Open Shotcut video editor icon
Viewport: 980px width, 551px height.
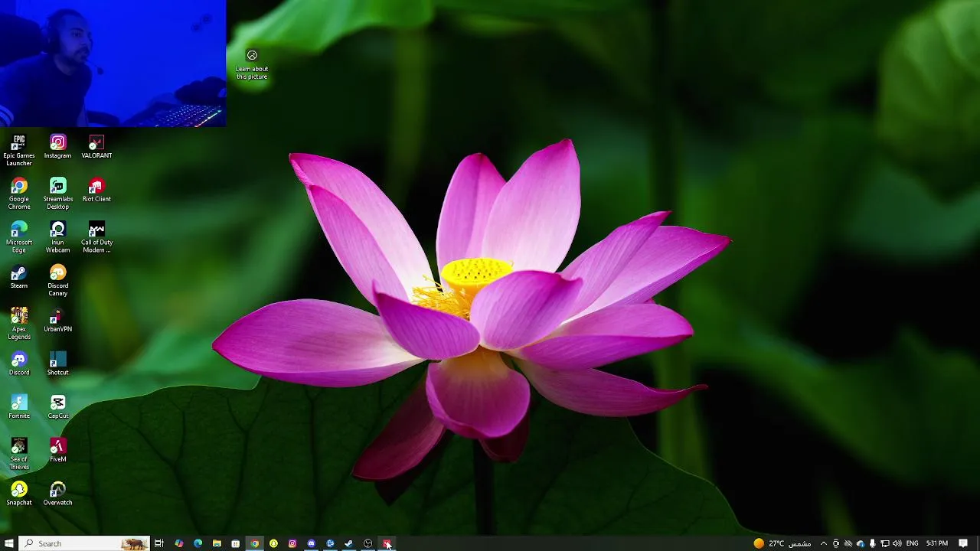click(x=57, y=364)
